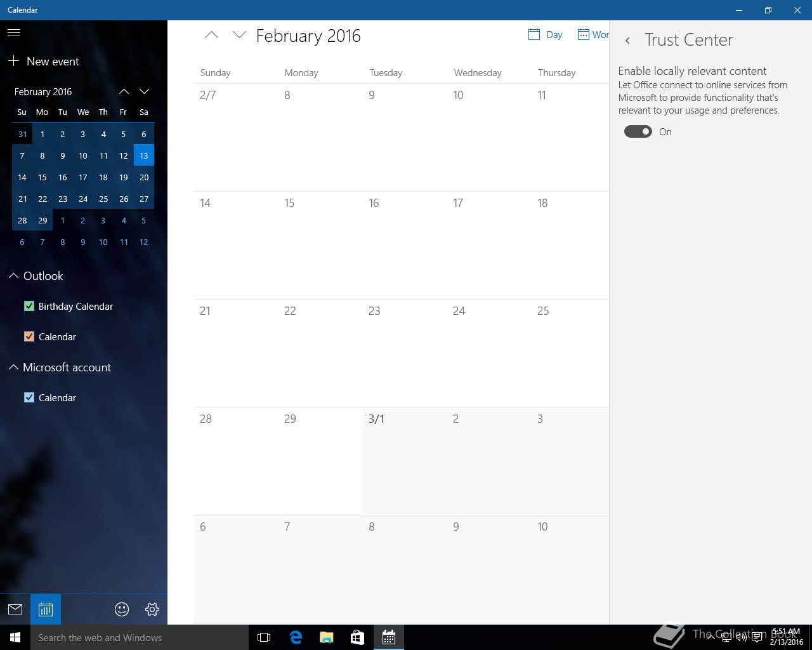Image resolution: width=812 pixels, height=650 pixels.
Task: Uncheck Microsoft account Calendar checkbox
Action: (29, 397)
